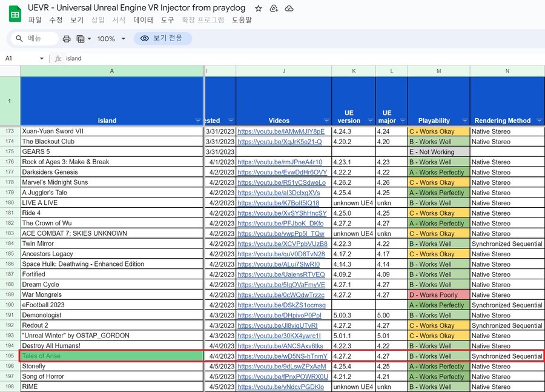Click filter icon in Videos column header

tap(326, 121)
